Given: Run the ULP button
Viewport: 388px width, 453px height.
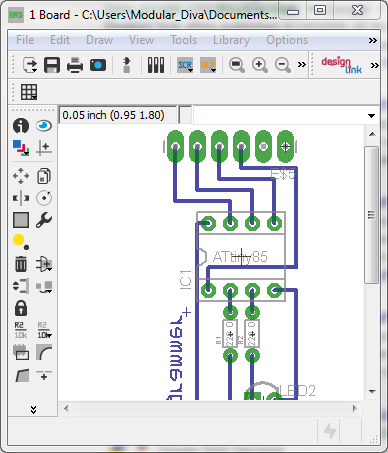Looking at the screenshot, I should (208, 65).
